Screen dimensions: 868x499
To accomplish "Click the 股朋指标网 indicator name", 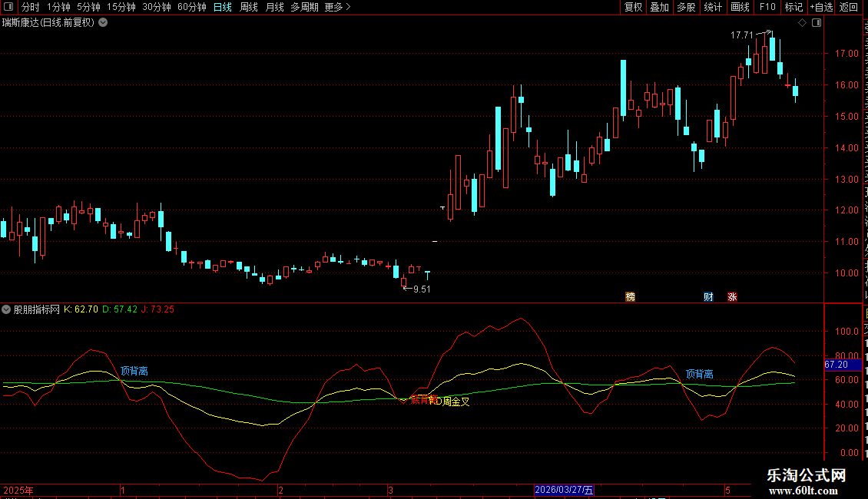I will click(37, 309).
